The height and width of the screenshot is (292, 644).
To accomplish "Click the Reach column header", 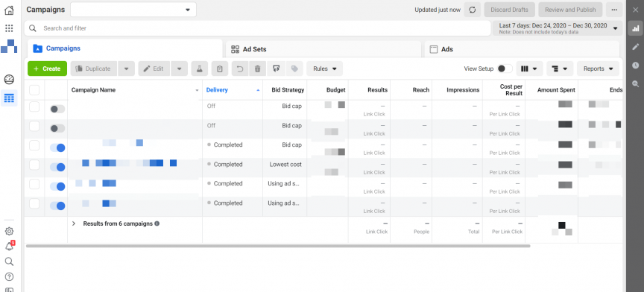I will tap(411, 90).
